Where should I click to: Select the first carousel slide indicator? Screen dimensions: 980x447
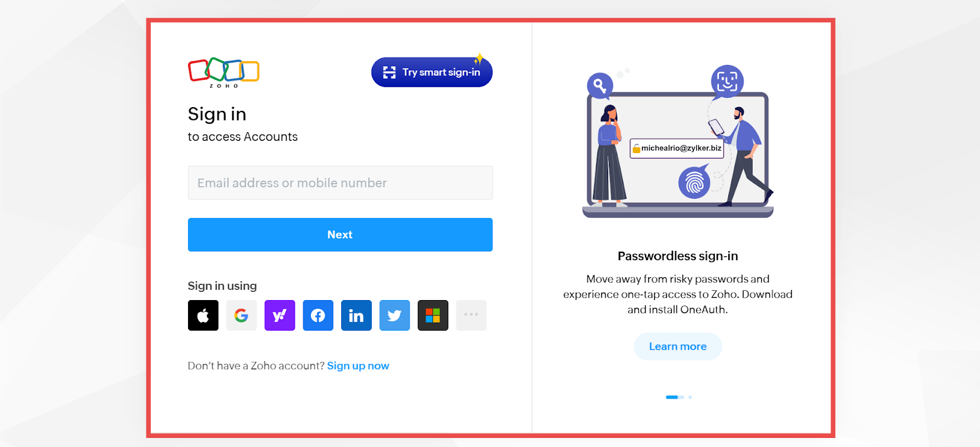pyautogui.click(x=674, y=397)
